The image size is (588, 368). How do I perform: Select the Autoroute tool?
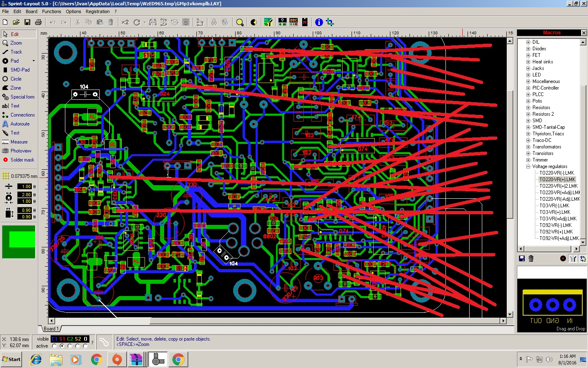[20, 124]
